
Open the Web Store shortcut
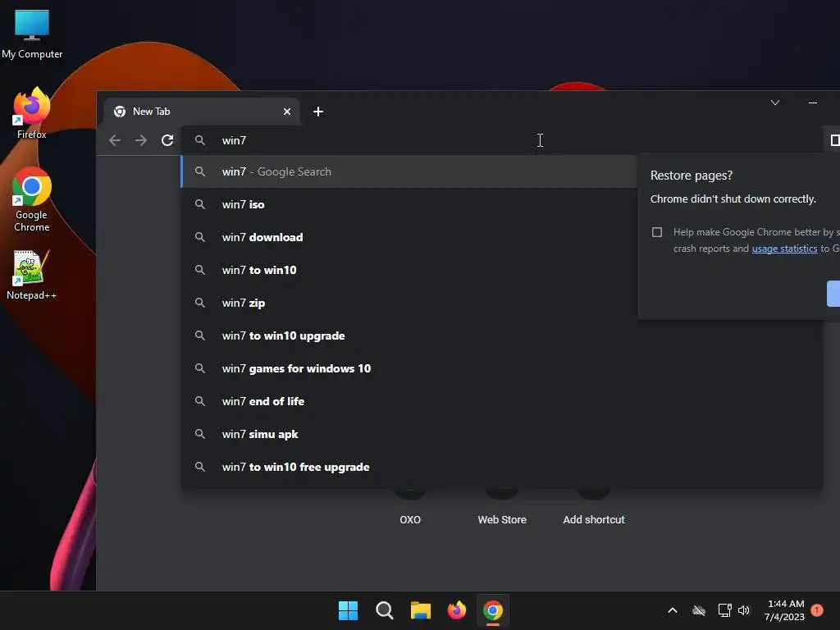pyautogui.click(x=502, y=506)
